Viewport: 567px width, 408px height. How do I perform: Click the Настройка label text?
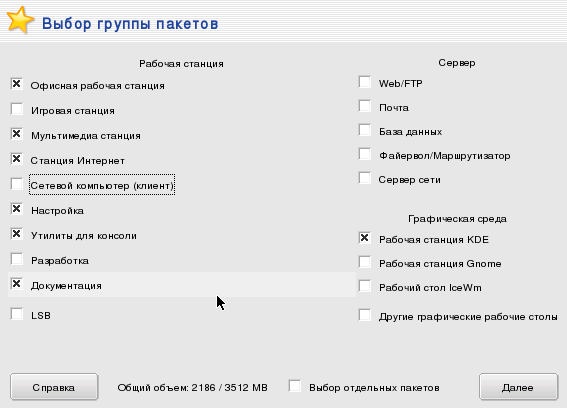pos(57,211)
